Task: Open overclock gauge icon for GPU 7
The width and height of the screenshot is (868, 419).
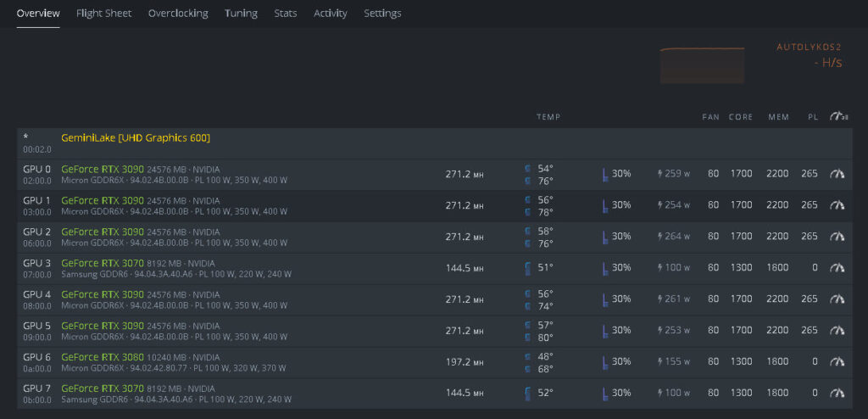Action: [837, 393]
